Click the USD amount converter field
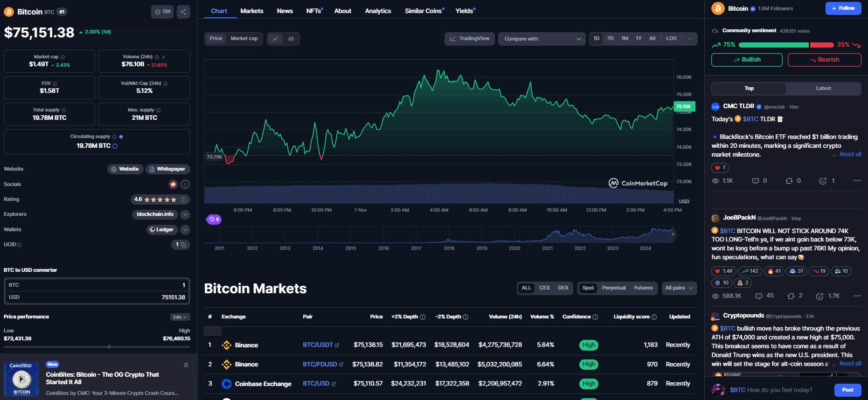This screenshot has width=868, height=400. pos(97,297)
